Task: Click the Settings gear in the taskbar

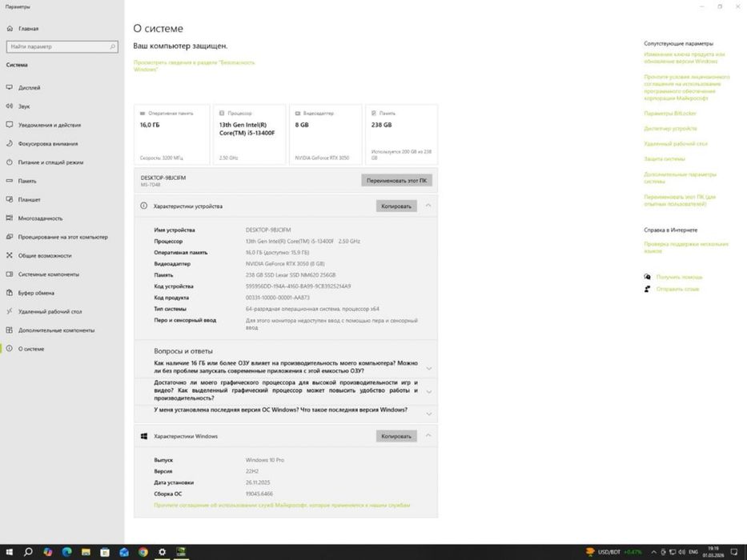Action: [x=162, y=552]
